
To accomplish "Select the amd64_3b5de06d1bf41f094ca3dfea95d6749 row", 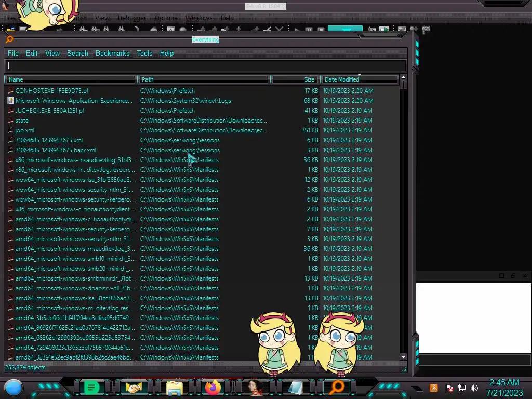I will (x=202, y=318).
